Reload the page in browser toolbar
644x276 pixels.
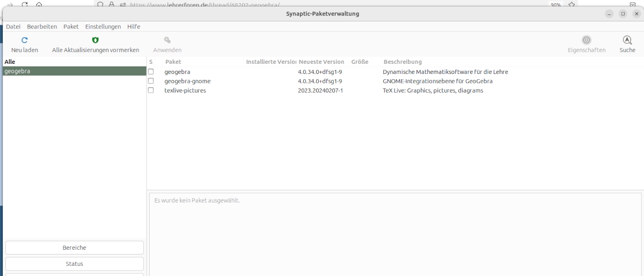[x=25, y=4]
